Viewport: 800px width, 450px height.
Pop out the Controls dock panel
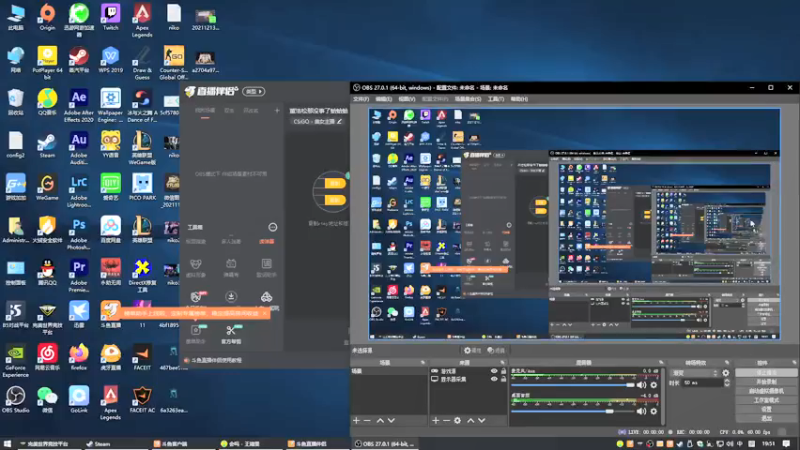coord(794,363)
